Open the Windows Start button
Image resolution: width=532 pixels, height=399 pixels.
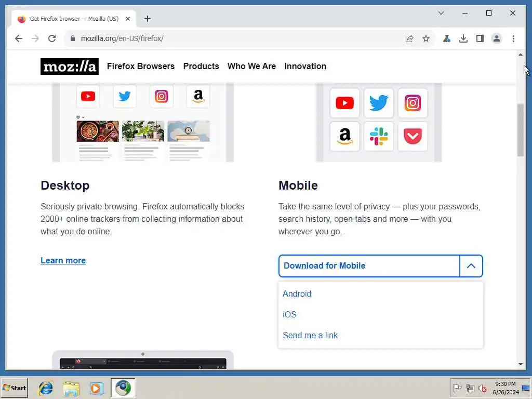pos(15,388)
